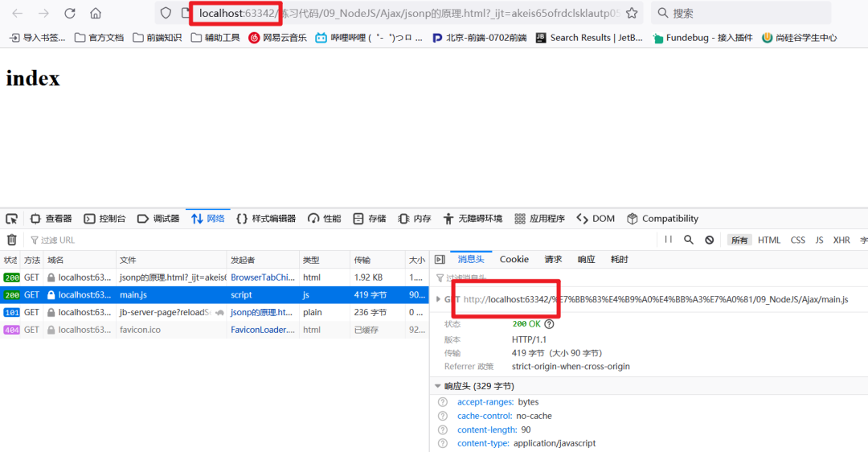Select the favicon.ico request row

tap(215, 330)
